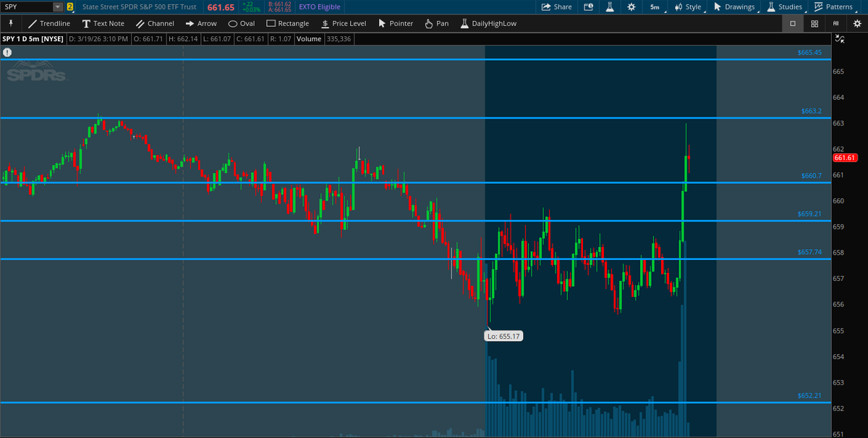Screen dimensions: 868x438
Task: Choose the Oval drawing tool
Action: [x=241, y=23]
